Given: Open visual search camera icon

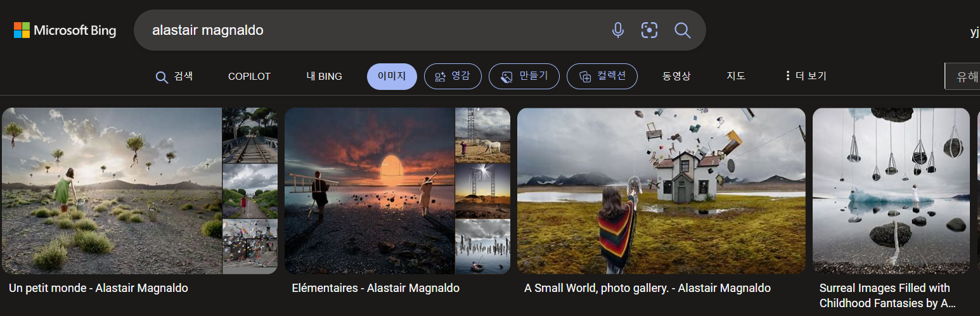Looking at the screenshot, I should 650,30.
